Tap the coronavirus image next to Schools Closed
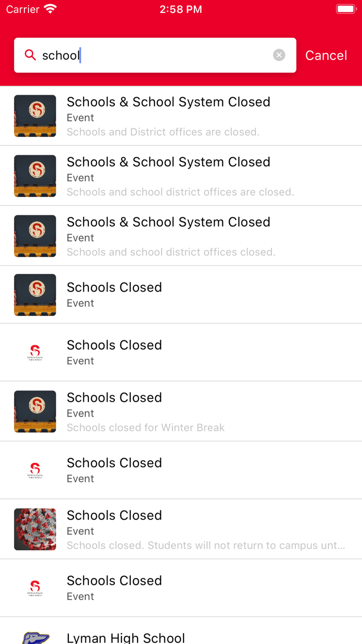The height and width of the screenshot is (644, 362). (35, 529)
